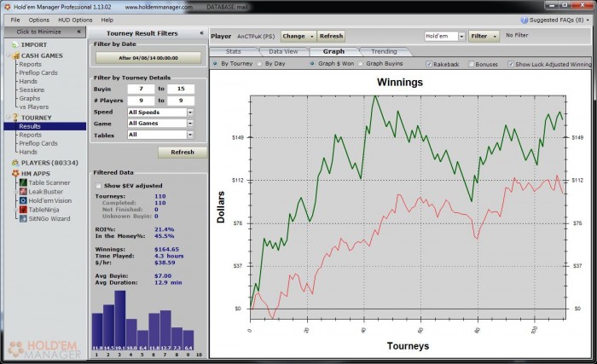Click the maximum Buyin input field

[x=181, y=89]
